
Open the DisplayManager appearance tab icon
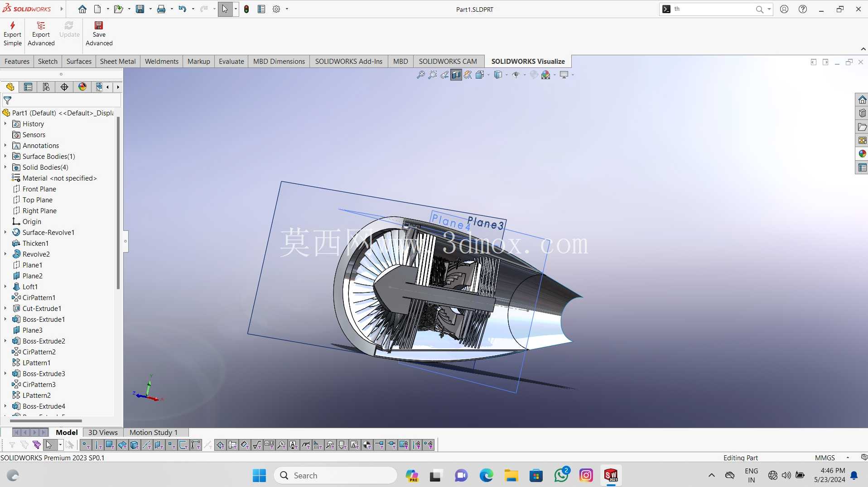coord(82,87)
